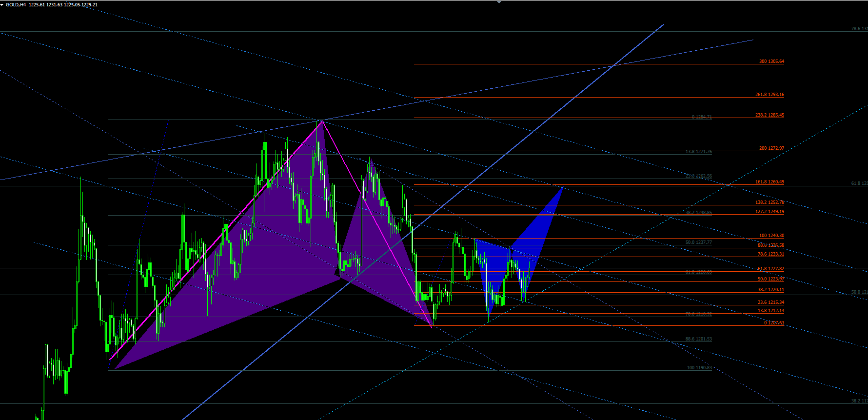Viewport: 868px width, 420px height.
Task: Select the 88.6 1236.58 Fibonacci level label
Action: [x=771, y=245]
